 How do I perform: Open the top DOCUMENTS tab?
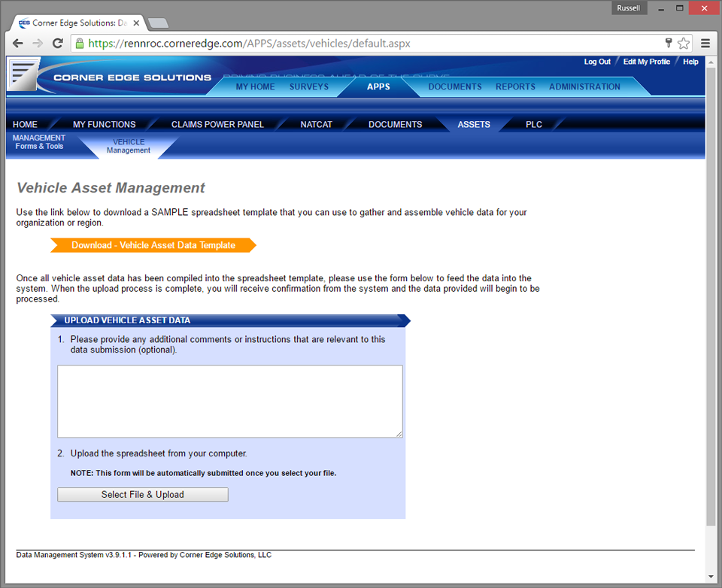(x=455, y=86)
